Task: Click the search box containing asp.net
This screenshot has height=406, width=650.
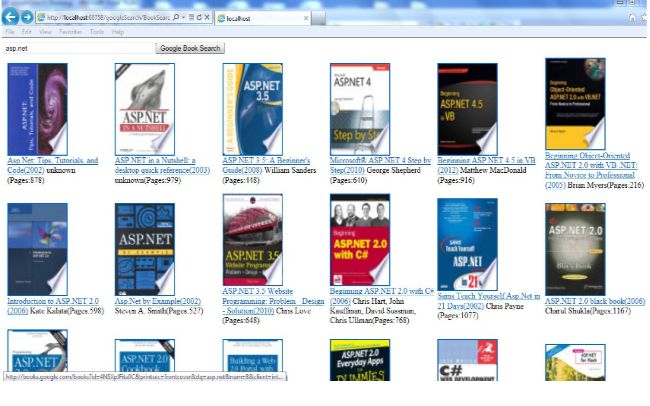Action: [78, 48]
